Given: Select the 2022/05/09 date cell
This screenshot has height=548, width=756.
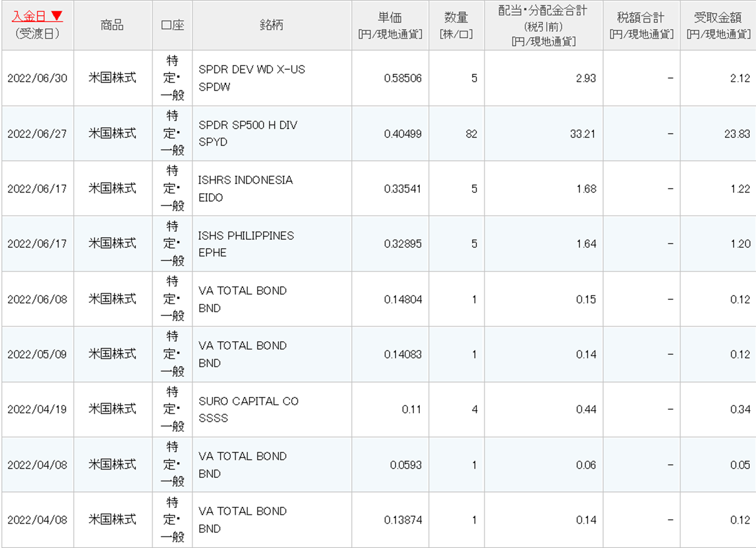Looking at the screenshot, I should click(x=37, y=354).
